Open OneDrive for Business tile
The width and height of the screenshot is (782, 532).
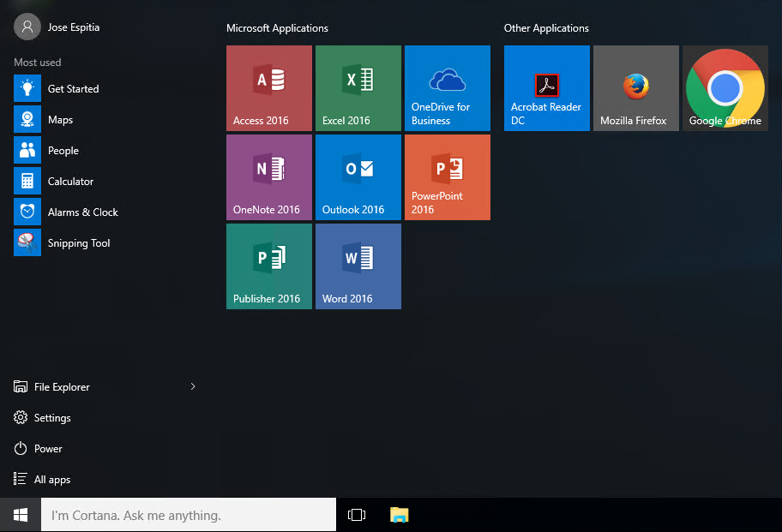coord(448,88)
